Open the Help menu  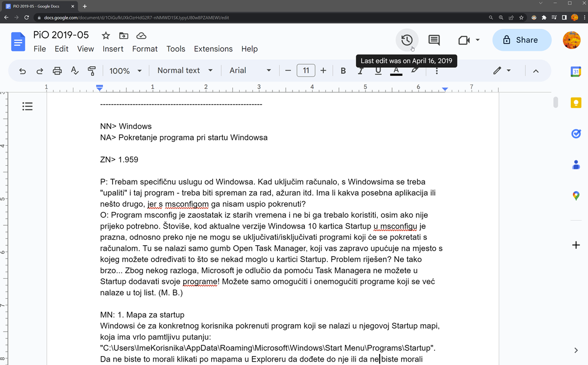pyautogui.click(x=249, y=49)
